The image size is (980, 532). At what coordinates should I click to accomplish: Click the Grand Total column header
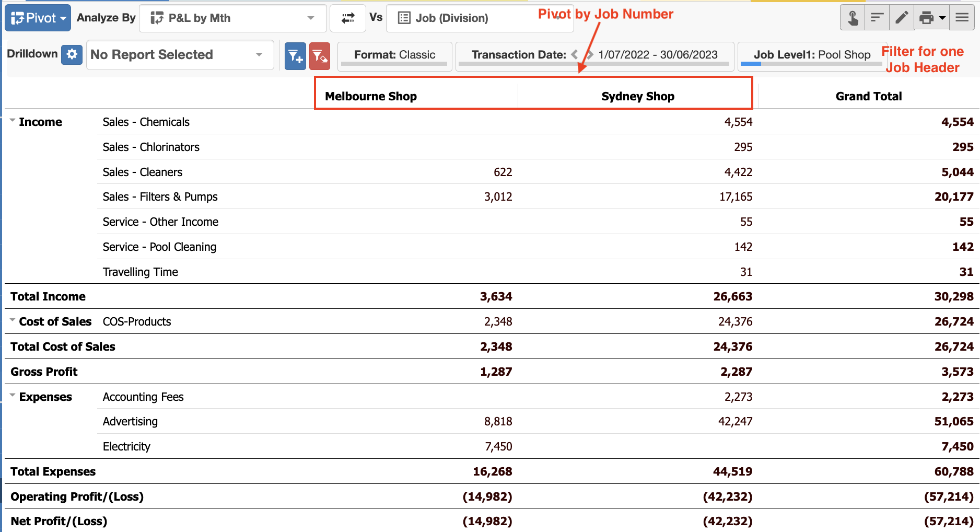pos(869,96)
